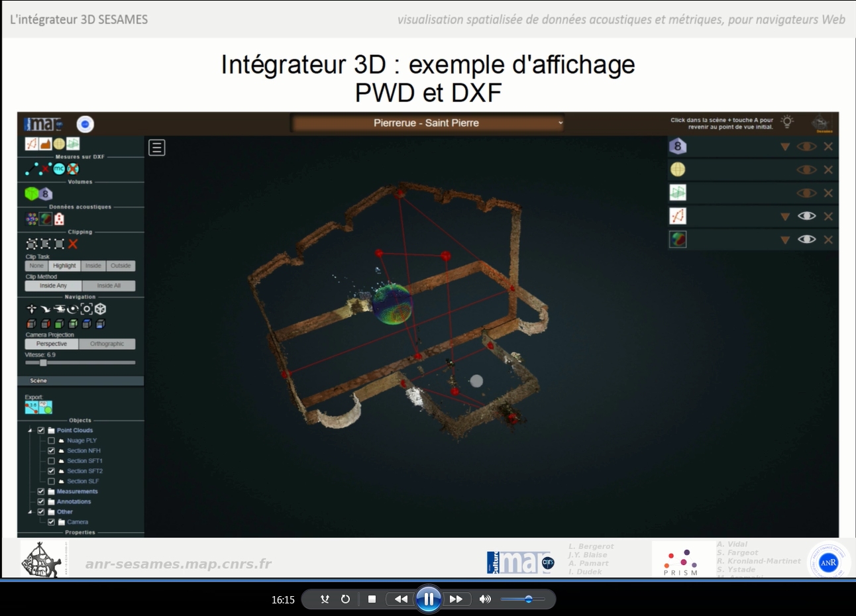Image resolution: width=856 pixels, height=616 pixels.
Task: Adjust the Vitesse speed slider
Action: coord(80,362)
